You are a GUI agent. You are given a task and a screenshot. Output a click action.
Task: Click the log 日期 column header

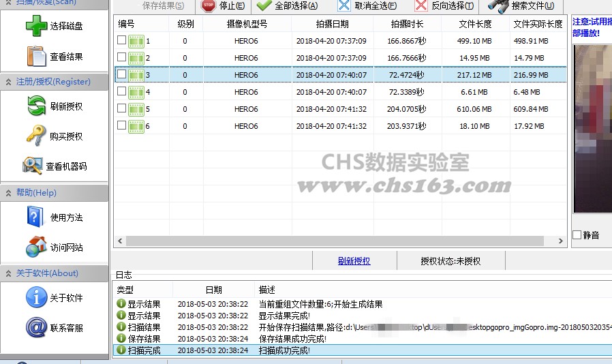tap(213, 290)
